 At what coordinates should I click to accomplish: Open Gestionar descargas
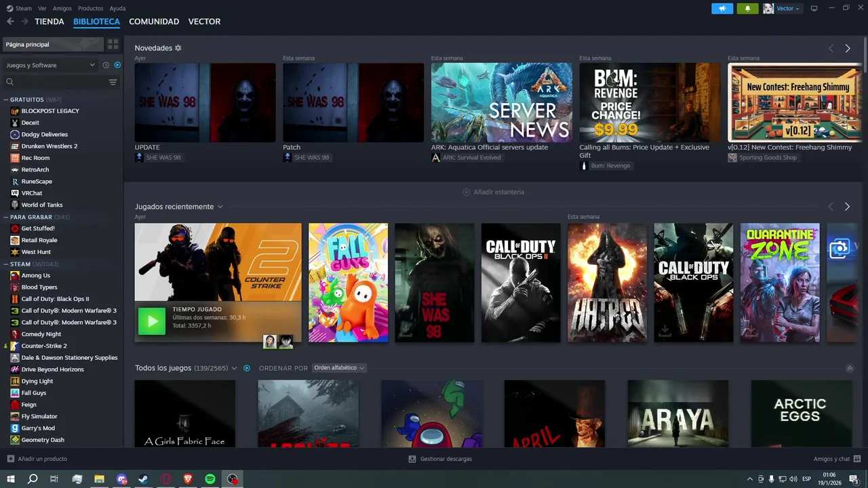click(x=440, y=459)
